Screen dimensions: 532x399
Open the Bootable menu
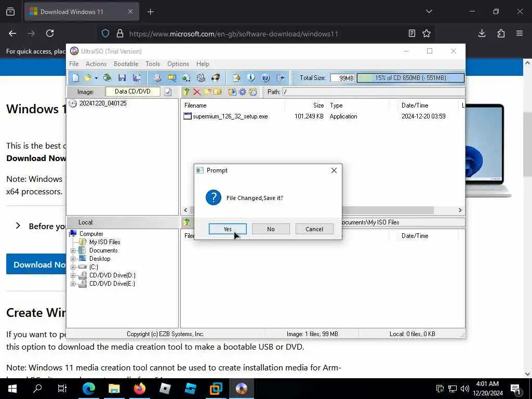(126, 64)
